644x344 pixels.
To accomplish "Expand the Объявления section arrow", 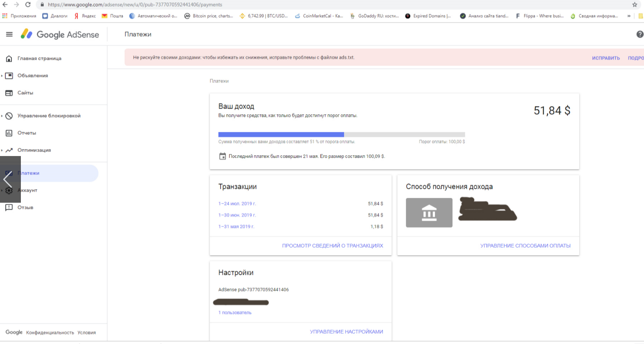I will coord(2,76).
